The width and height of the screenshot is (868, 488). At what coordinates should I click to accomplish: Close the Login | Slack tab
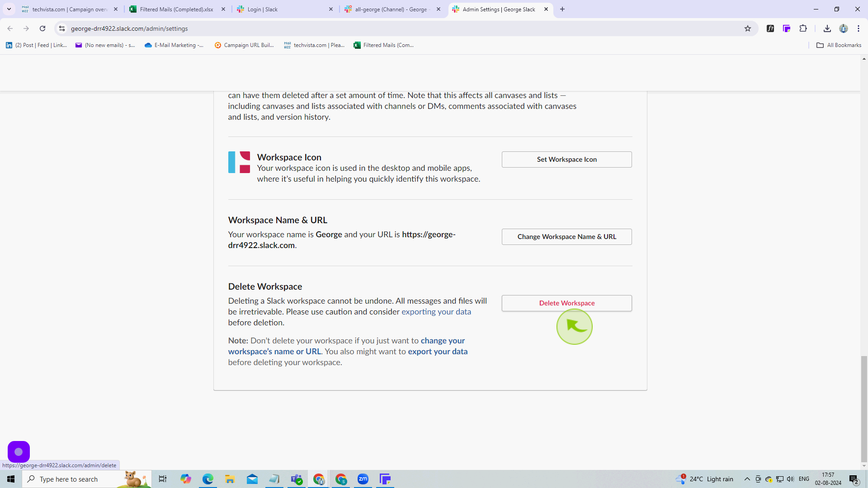pos(331,9)
